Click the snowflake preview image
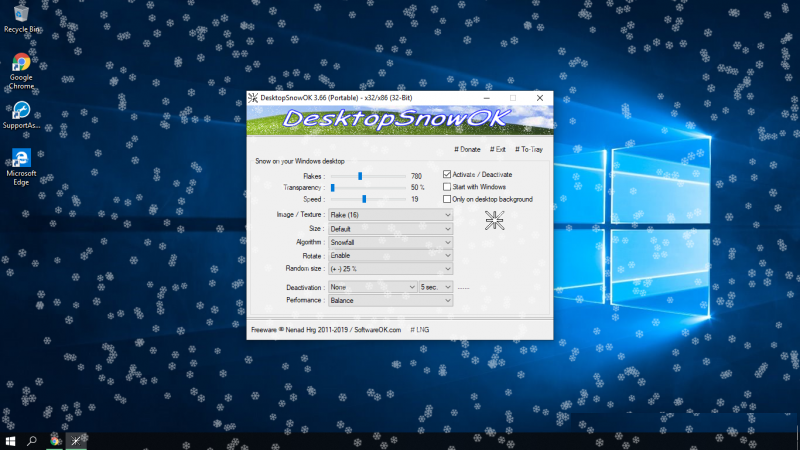Viewport: 800px width, 450px height. [492, 221]
